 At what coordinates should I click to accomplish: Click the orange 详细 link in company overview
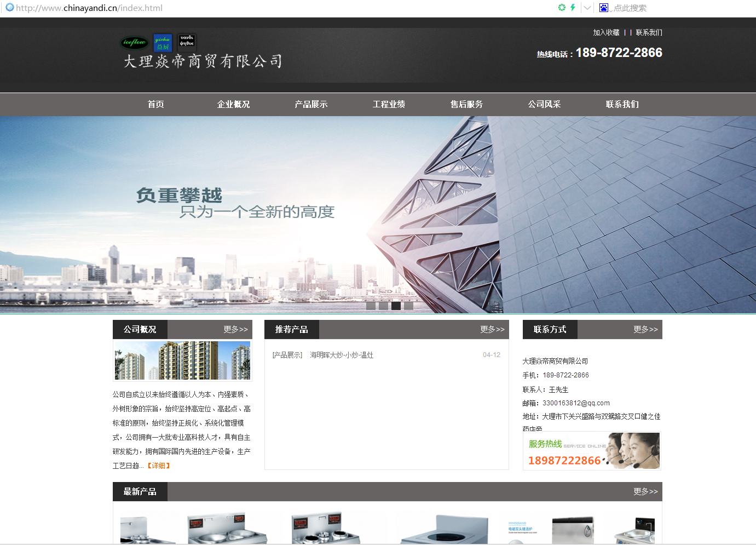[x=159, y=466]
